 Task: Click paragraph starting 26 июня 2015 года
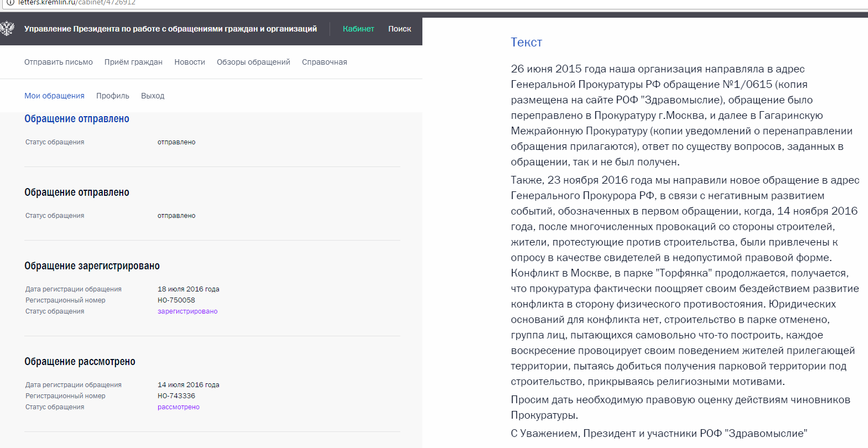pyautogui.click(x=682, y=116)
